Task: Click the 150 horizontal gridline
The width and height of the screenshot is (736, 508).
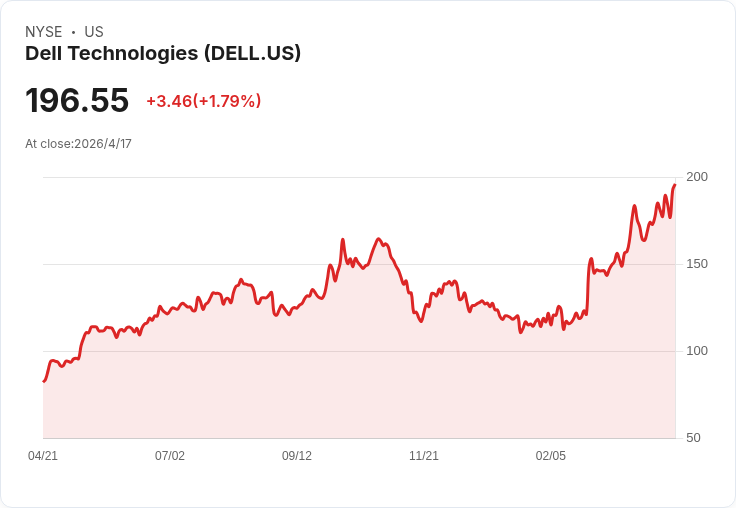Action: click(x=359, y=264)
